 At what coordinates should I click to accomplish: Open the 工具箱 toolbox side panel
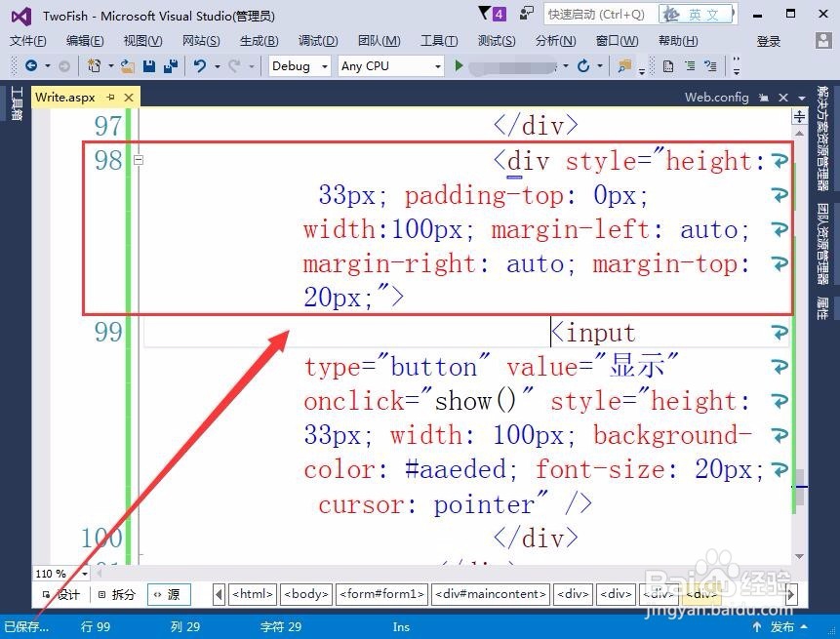(x=17, y=102)
